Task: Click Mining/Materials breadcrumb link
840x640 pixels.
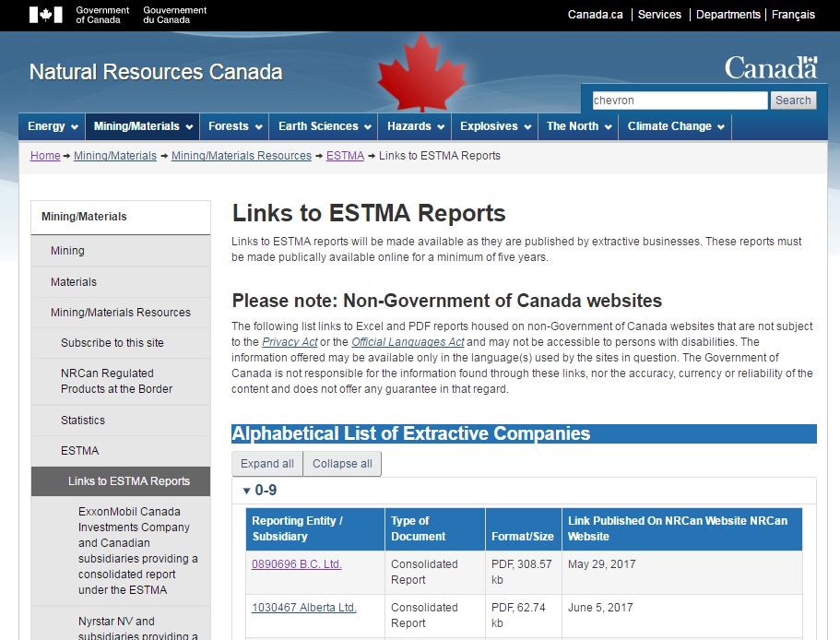Action: 114,156
